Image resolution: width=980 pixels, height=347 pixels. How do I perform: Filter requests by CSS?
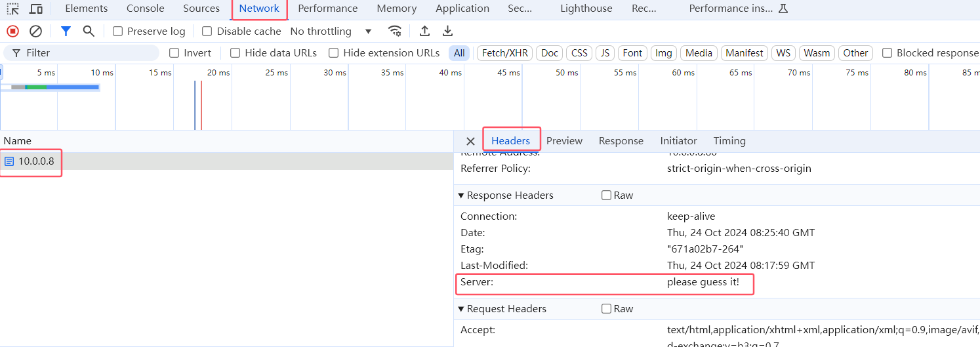click(x=579, y=53)
